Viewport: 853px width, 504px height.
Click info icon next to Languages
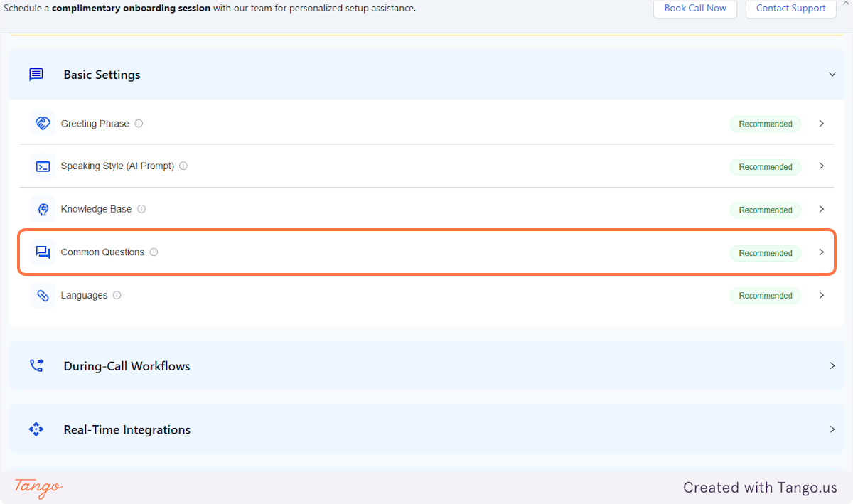(117, 295)
